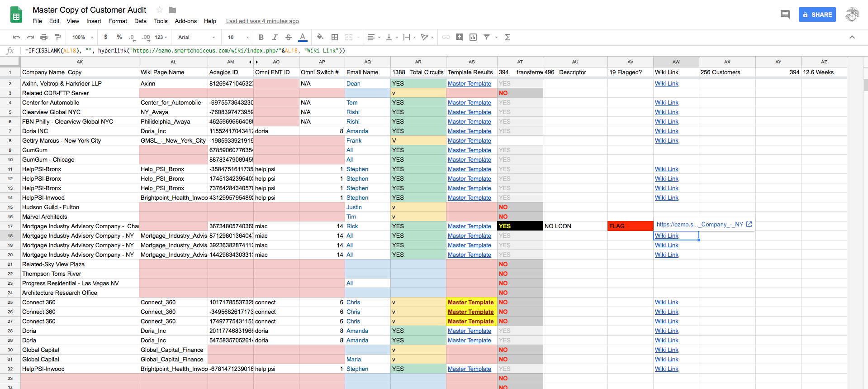
Task: Increase decimal places
Action: [146, 37]
